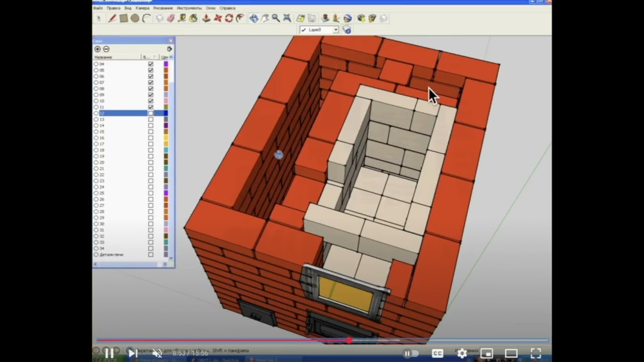Click the purple color swatch for layer 04
Viewport: 644px width, 362px height.
click(166, 64)
